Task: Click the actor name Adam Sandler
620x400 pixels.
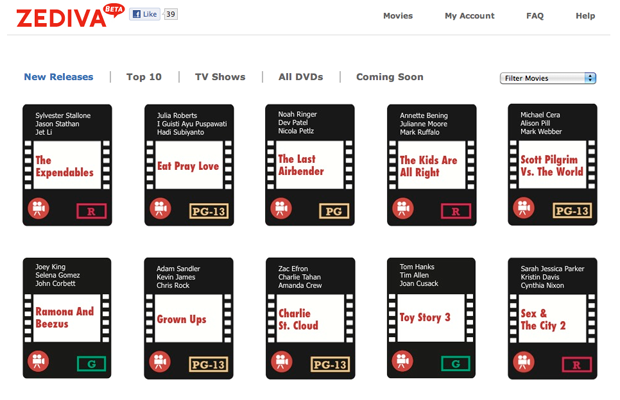Action: [x=178, y=269]
